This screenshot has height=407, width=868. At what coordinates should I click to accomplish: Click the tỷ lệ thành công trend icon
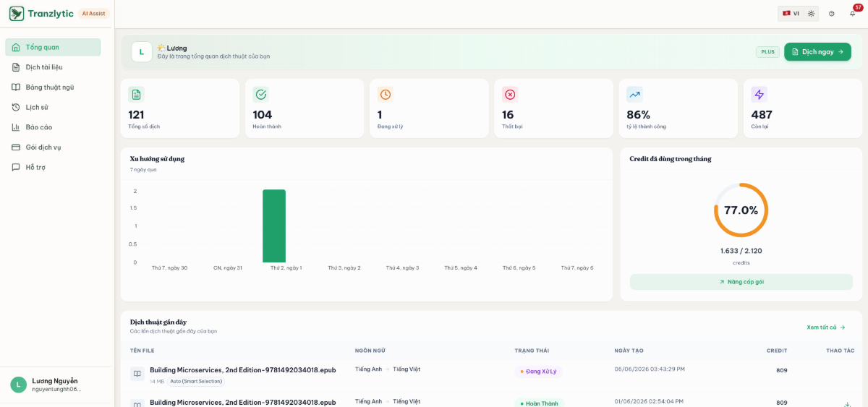point(634,95)
